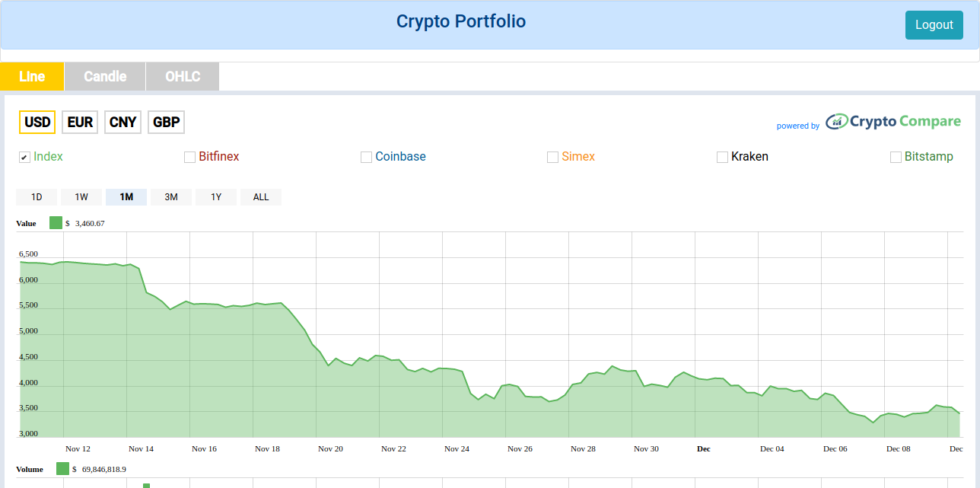The height and width of the screenshot is (488, 980).
Task: Enable the Bitfinex exchange checkbox
Action: (x=189, y=157)
